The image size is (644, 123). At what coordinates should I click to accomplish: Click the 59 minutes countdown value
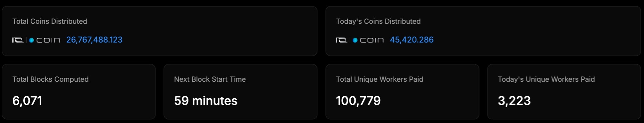pos(206,101)
